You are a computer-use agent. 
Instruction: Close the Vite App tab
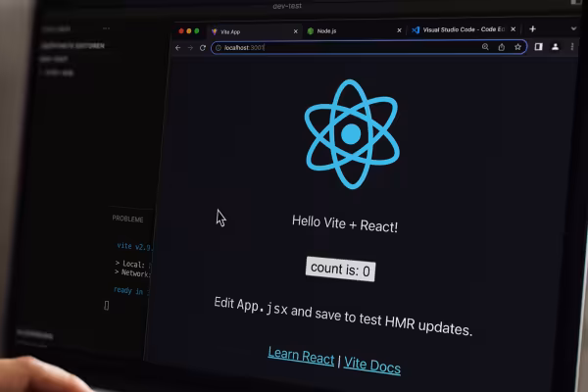click(296, 31)
